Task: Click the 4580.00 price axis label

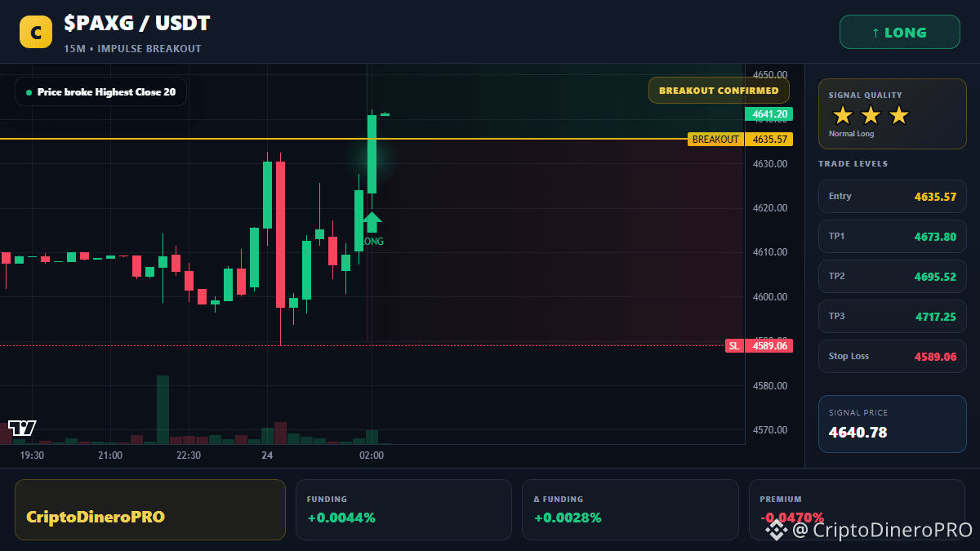Action: (x=770, y=385)
